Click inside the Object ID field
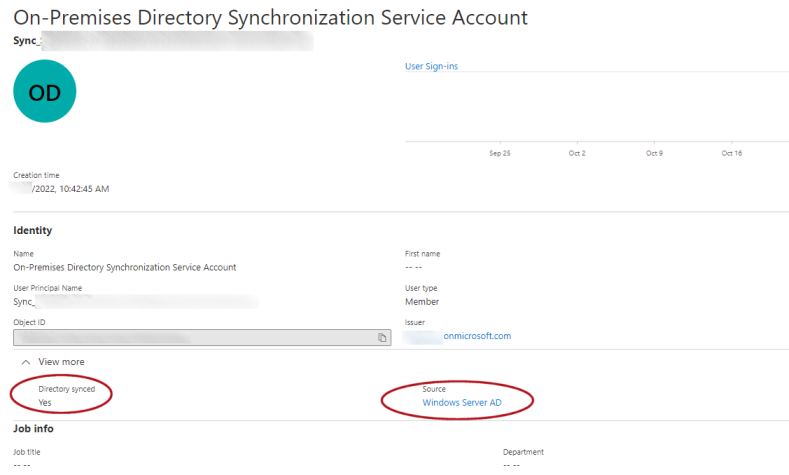Screen dimensions: 789x475 tap(190, 338)
